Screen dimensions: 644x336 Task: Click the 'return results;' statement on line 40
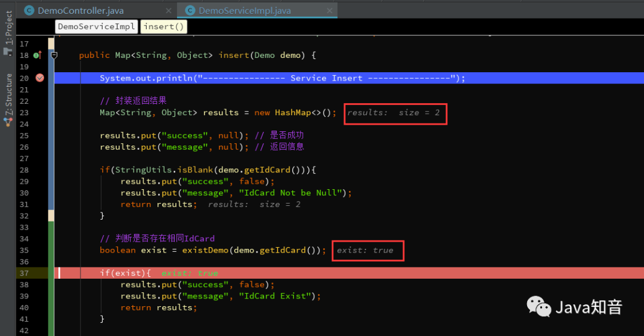159,307
